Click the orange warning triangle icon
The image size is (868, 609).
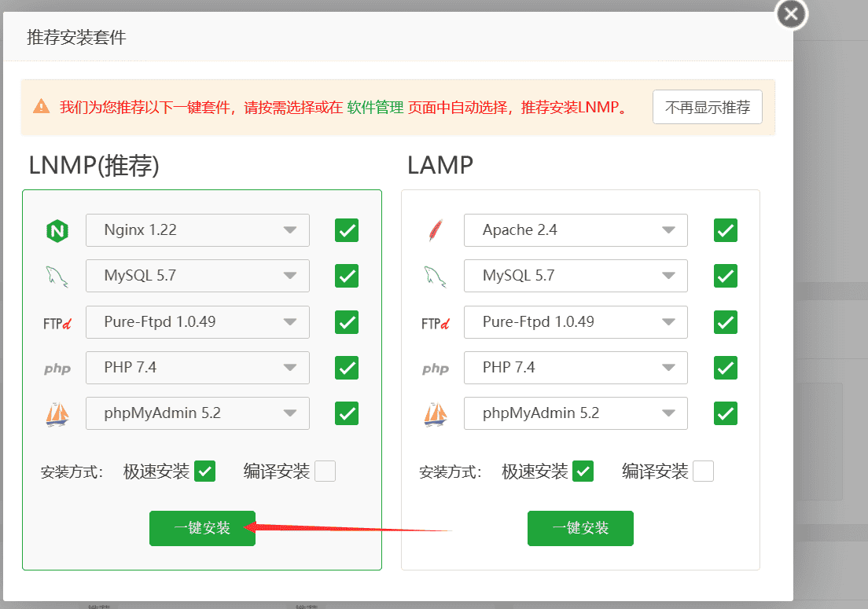pos(42,106)
